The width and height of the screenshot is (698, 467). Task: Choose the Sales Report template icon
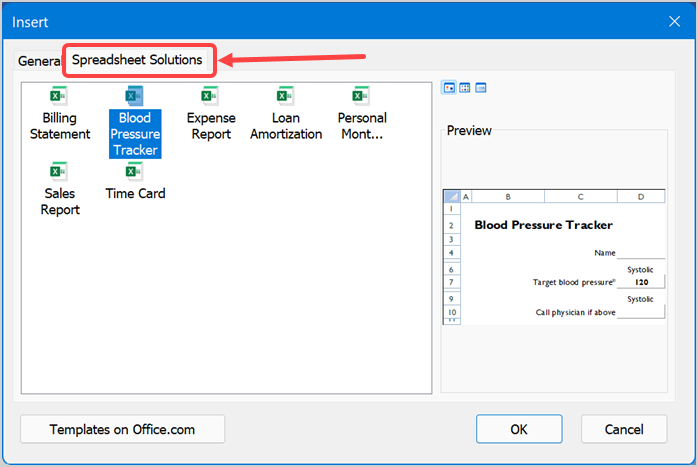[x=60, y=172]
